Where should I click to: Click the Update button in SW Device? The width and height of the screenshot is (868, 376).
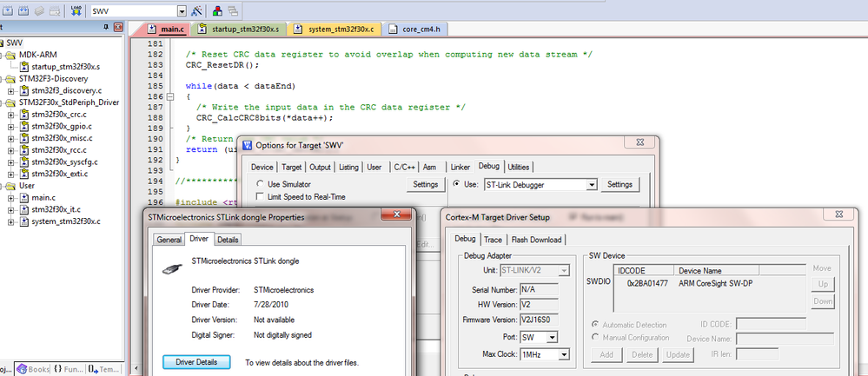click(678, 354)
